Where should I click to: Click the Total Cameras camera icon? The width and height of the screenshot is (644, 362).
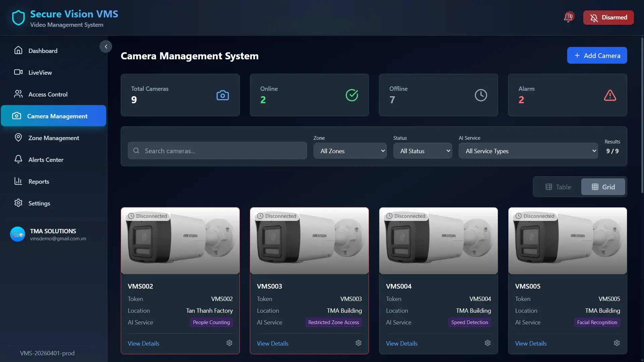(x=223, y=95)
